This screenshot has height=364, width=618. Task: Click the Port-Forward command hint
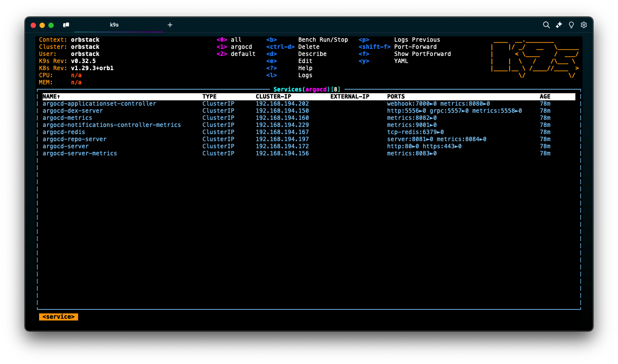[416, 47]
